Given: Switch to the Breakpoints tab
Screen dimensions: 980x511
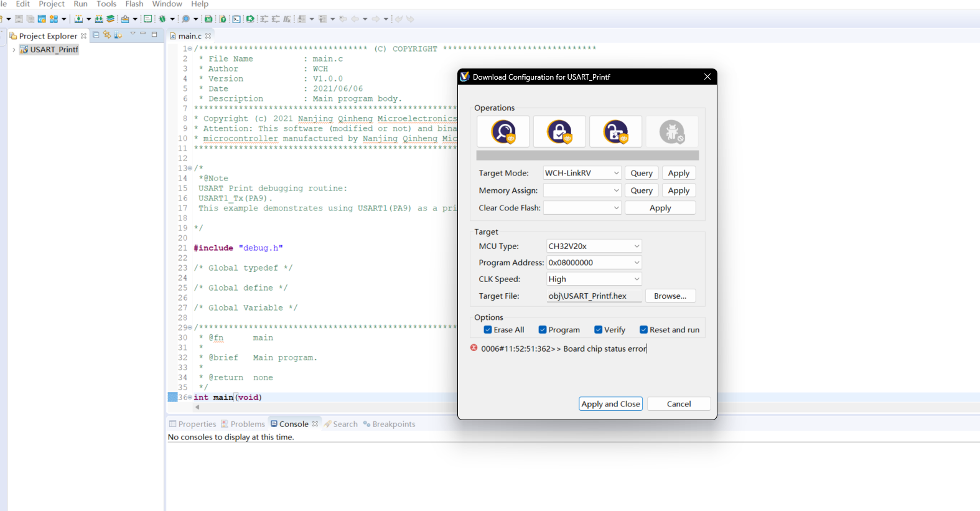Looking at the screenshot, I should click(x=389, y=424).
